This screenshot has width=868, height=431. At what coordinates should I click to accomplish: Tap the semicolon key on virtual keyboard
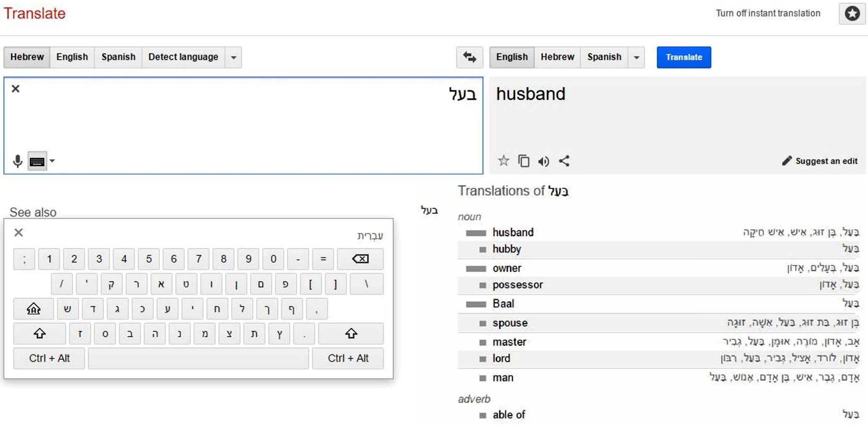point(24,259)
